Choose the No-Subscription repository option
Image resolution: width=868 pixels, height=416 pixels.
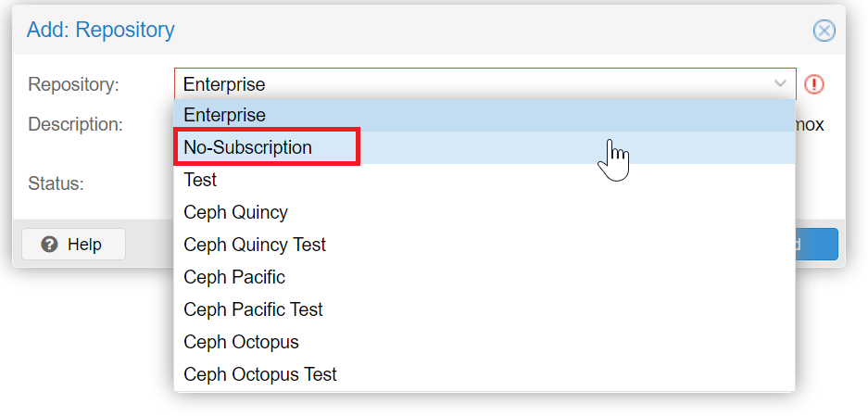tap(484, 147)
